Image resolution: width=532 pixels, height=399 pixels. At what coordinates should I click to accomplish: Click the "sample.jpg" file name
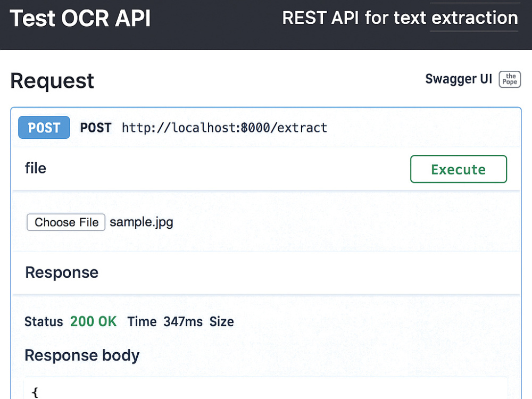pyautogui.click(x=142, y=222)
